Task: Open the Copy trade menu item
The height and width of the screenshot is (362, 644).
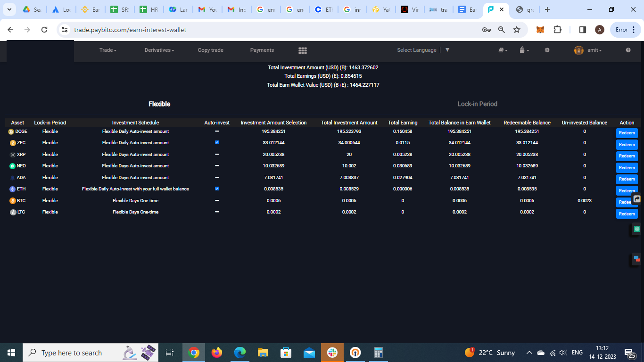Action: coord(210,50)
